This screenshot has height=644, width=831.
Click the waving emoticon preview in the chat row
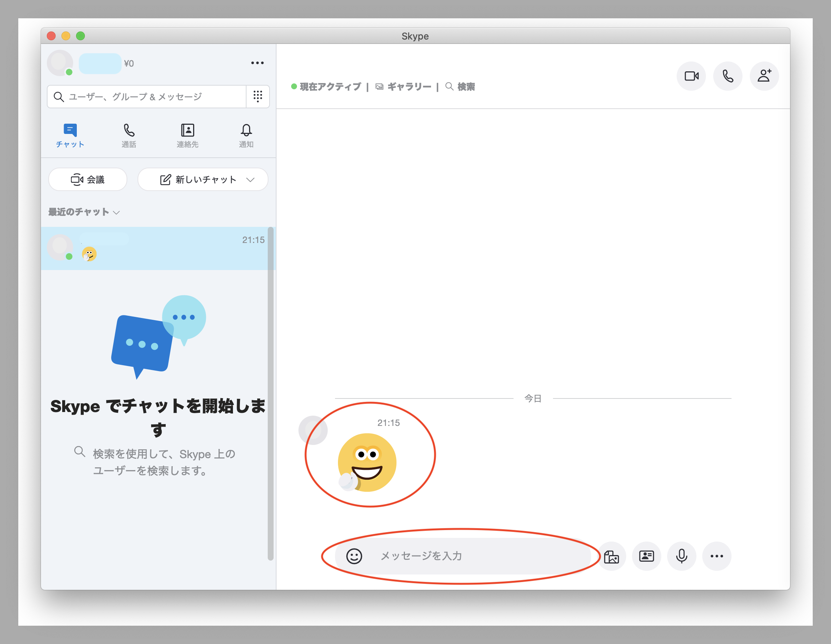(x=89, y=254)
